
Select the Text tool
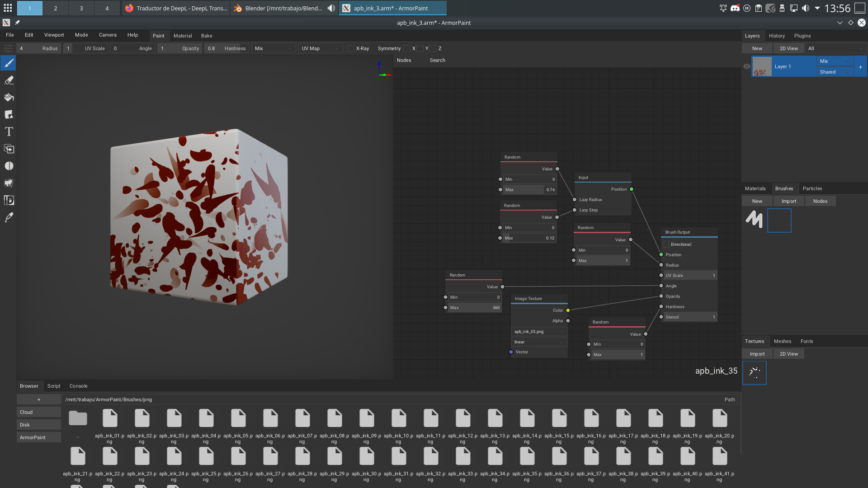(9, 132)
